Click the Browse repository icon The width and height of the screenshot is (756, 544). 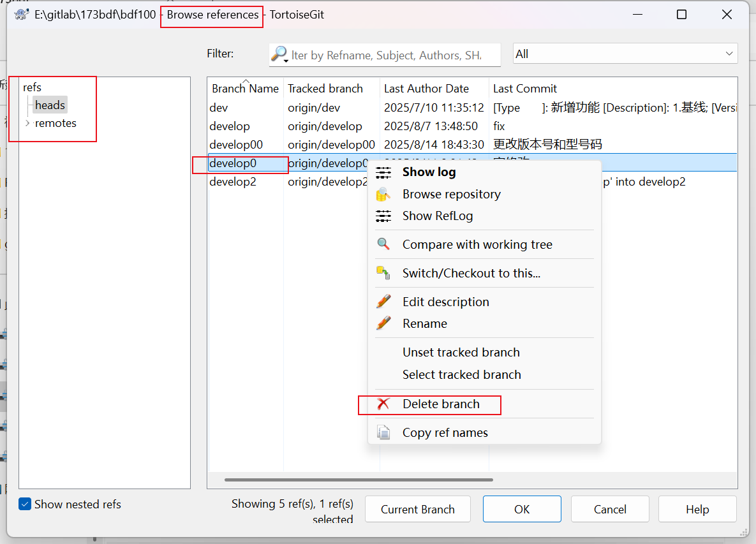pyautogui.click(x=383, y=193)
